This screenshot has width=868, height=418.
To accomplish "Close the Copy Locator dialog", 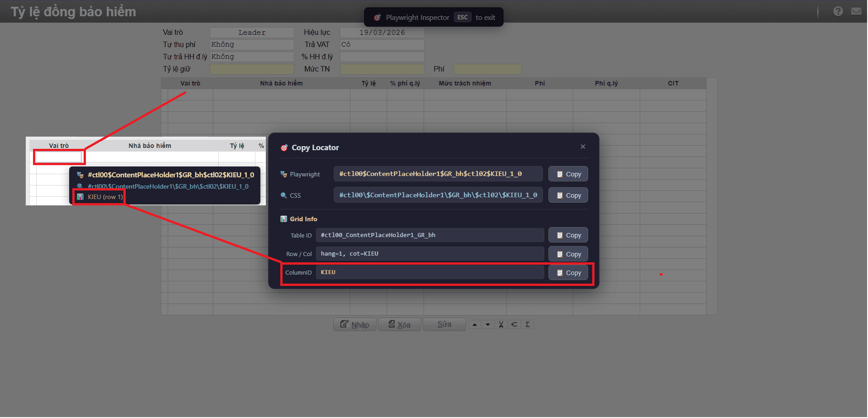I will tap(583, 147).
